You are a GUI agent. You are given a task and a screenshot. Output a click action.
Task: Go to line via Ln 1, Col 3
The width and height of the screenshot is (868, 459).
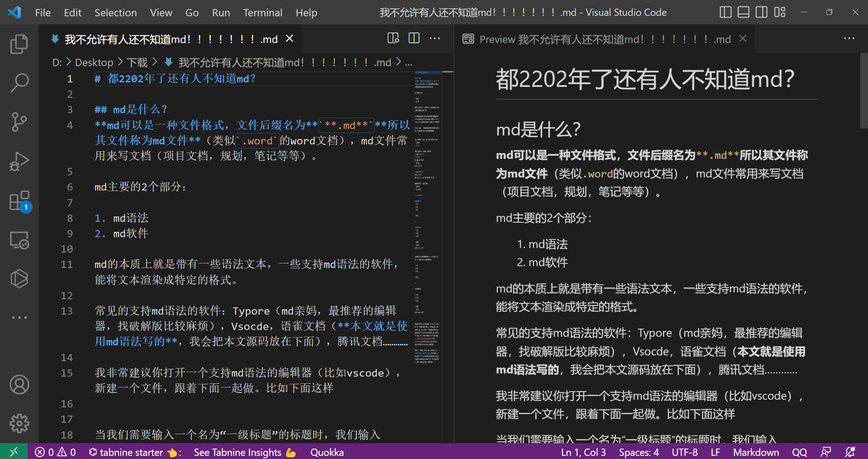tap(583, 452)
